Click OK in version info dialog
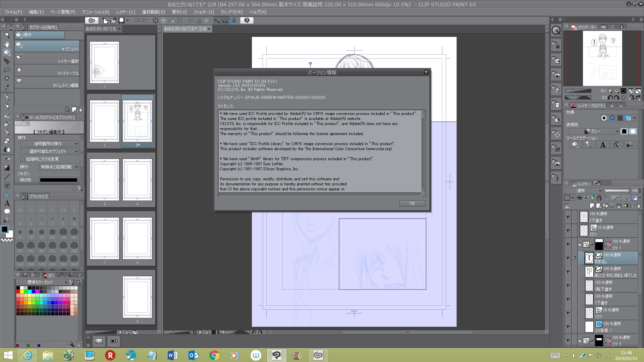Image resolution: width=644 pixels, height=362 pixels. (x=412, y=203)
